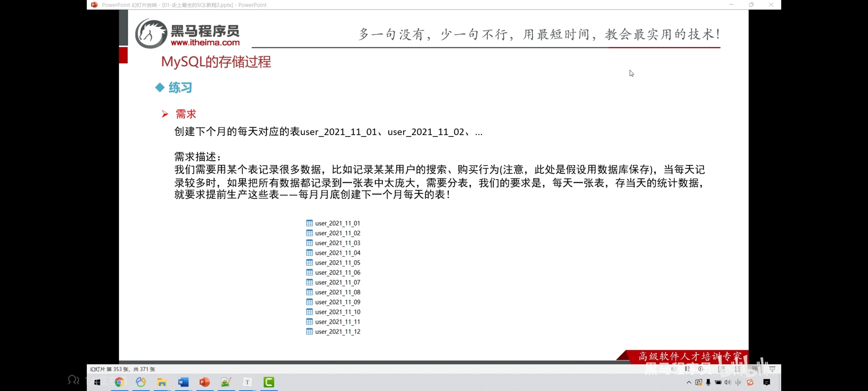868x391 pixels.
Task: Click the slide 353 of 371 indicator
Action: 123,369
